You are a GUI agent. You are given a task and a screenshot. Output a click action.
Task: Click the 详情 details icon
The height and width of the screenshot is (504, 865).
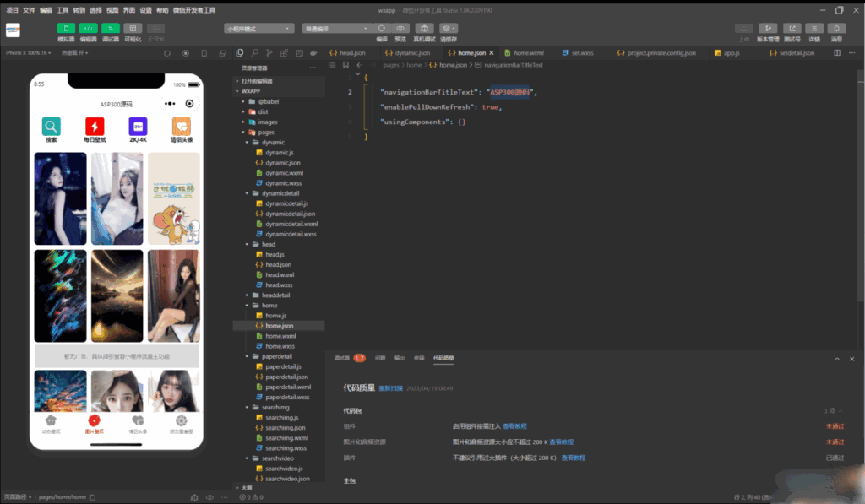(814, 28)
